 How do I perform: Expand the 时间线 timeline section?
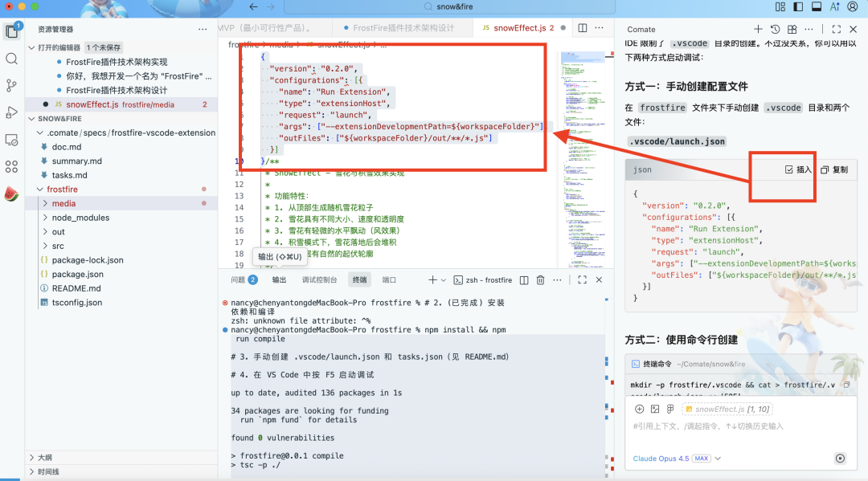click(32, 472)
